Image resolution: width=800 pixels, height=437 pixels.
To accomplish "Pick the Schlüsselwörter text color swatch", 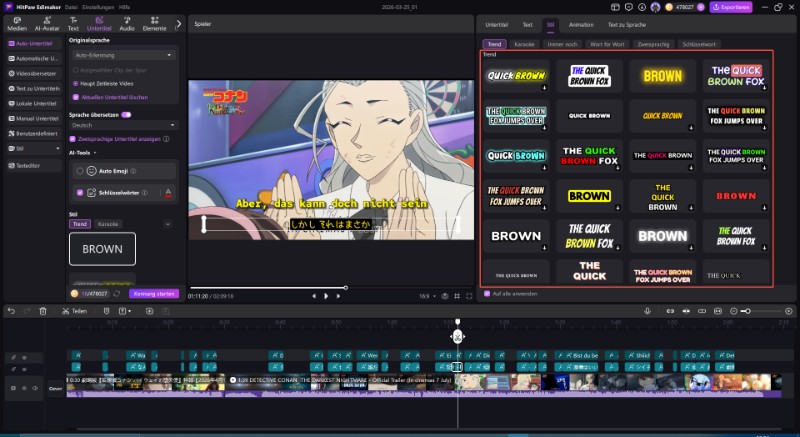I will (168, 193).
